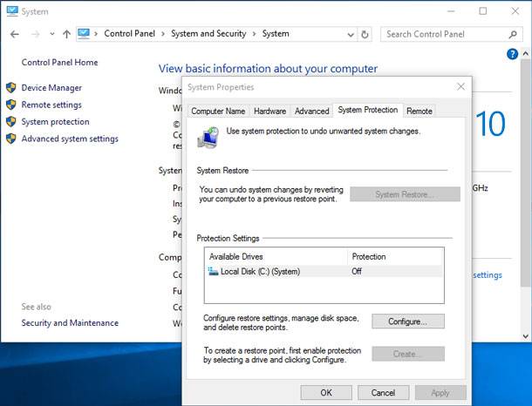Cancel the System Properties dialog
The image size is (532, 406).
pos(383,393)
